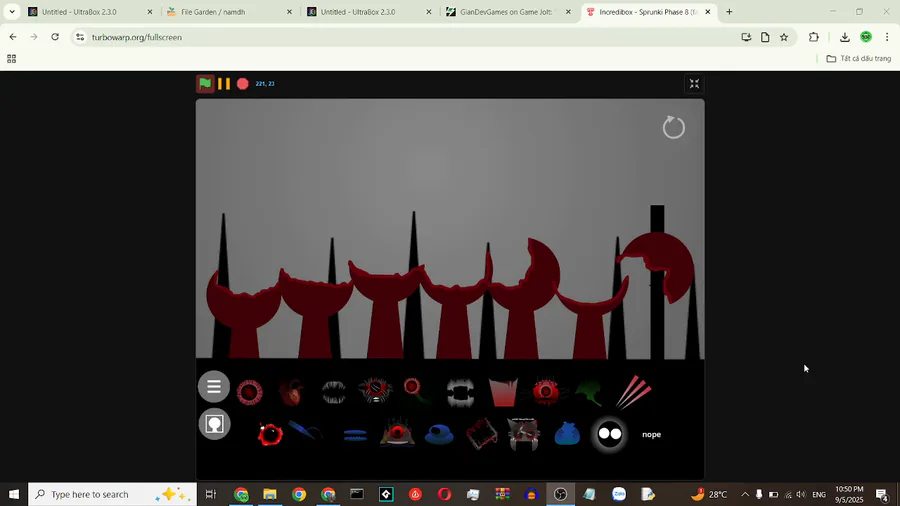Click the leftmost dark red character on stage
Viewport: 900px width, 506px height.
pos(242,314)
